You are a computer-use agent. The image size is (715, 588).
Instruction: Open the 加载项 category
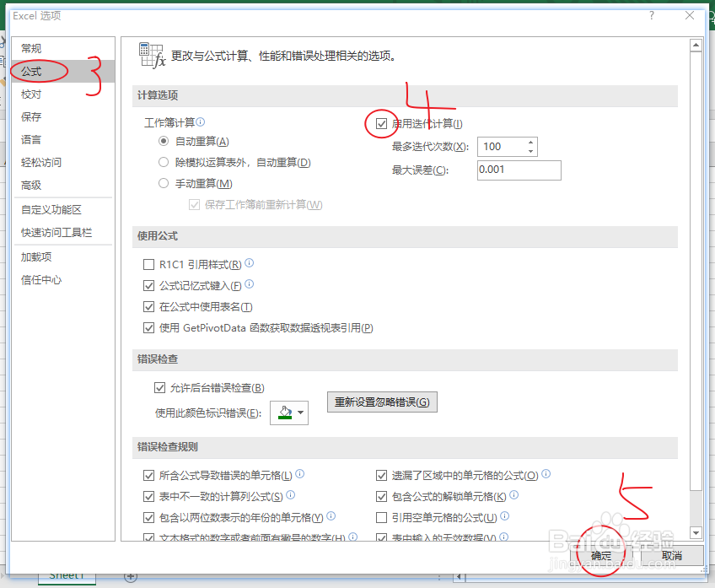(x=63, y=256)
